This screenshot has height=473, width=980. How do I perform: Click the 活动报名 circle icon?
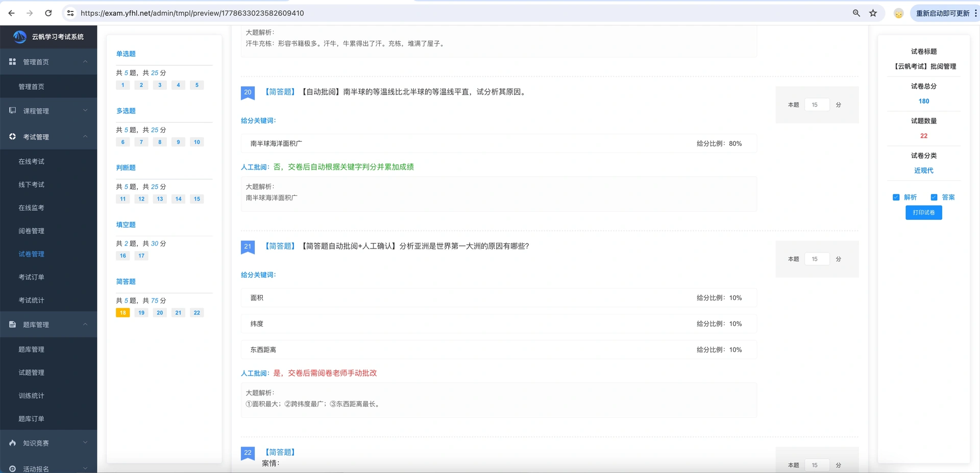tap(13, 469)
